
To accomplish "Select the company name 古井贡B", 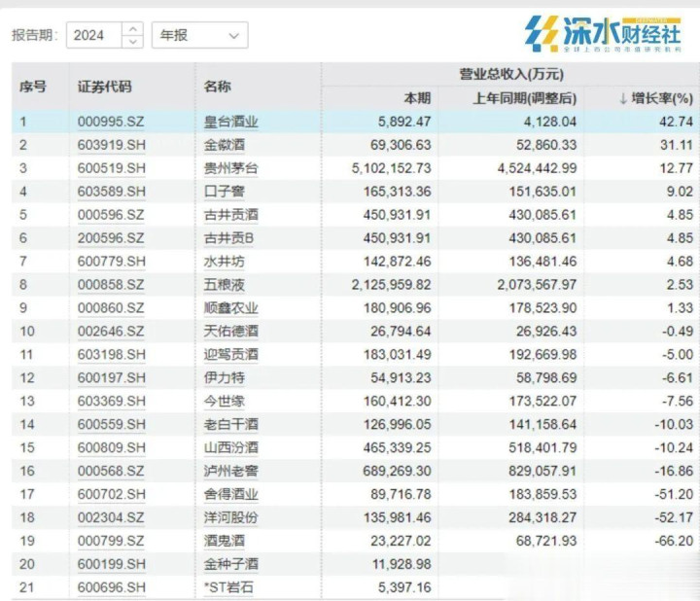I will pyautogui.click(x=228, y=238).
